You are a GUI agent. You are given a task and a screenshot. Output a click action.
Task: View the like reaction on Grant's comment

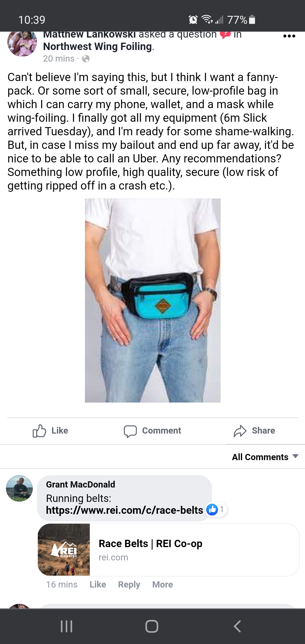(216, 510)
